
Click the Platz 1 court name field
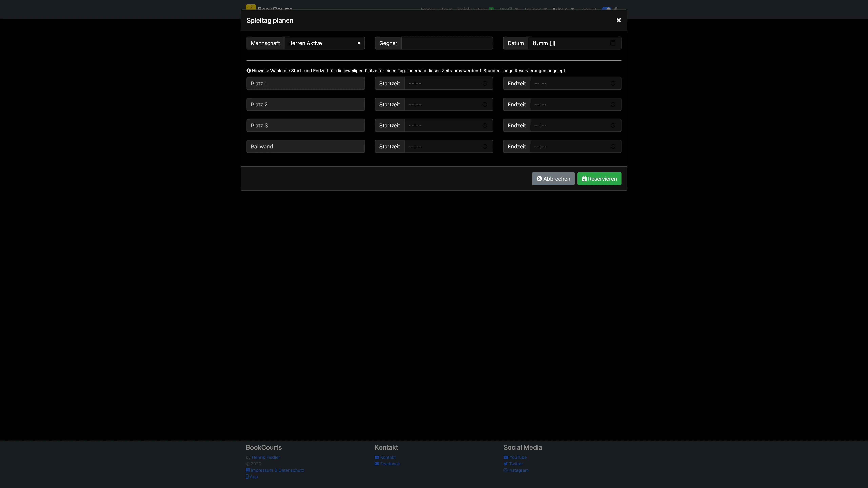pos(305,84)
